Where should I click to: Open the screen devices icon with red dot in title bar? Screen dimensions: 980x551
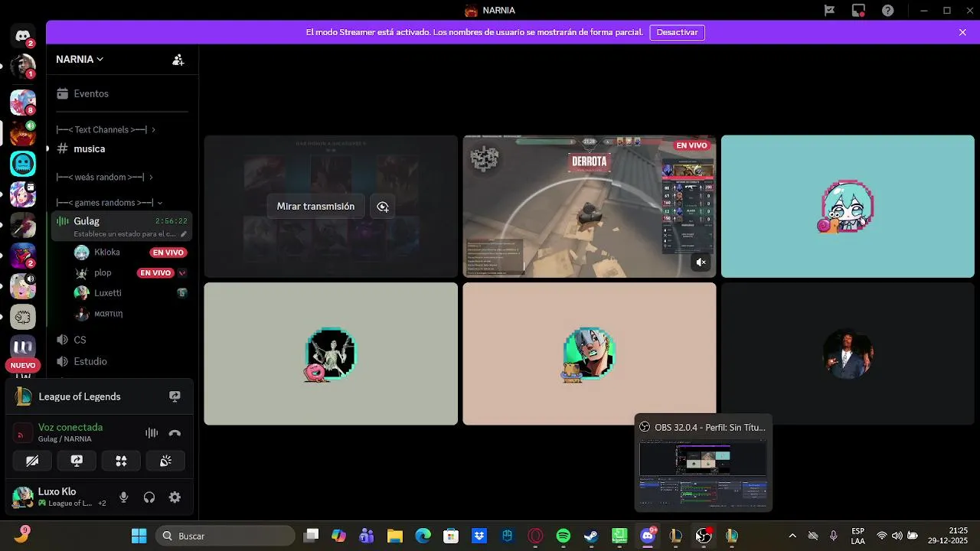tap(858, 11)
